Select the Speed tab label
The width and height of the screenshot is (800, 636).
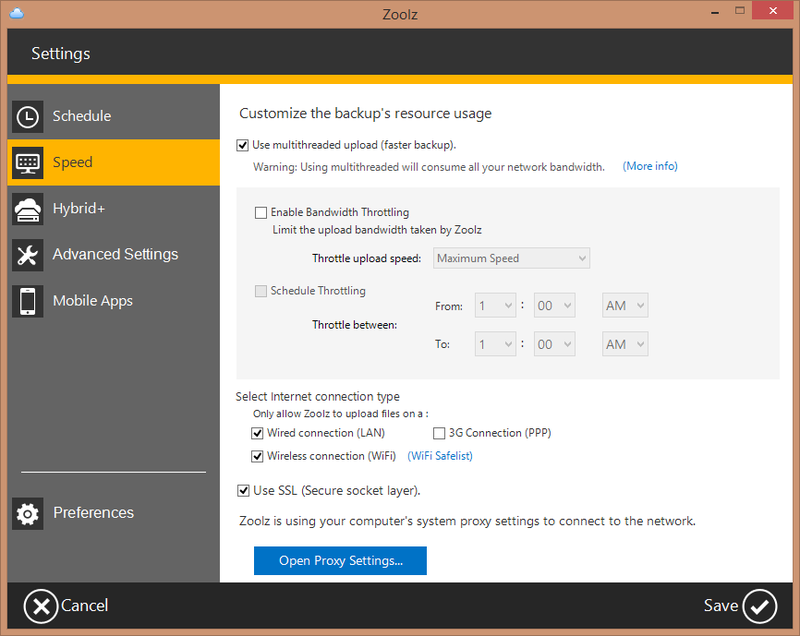72,162
